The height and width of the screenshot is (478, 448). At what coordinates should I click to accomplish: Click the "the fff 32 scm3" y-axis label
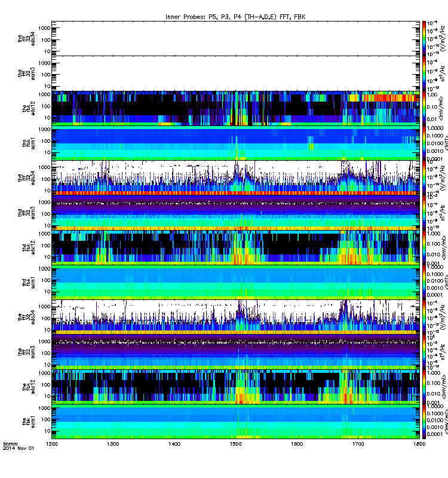26,351
